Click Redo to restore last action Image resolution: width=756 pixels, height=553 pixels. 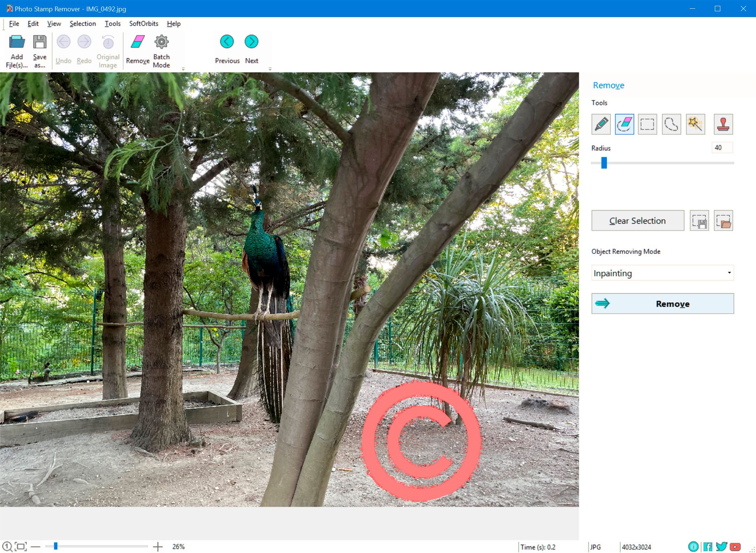pos(84,49)
